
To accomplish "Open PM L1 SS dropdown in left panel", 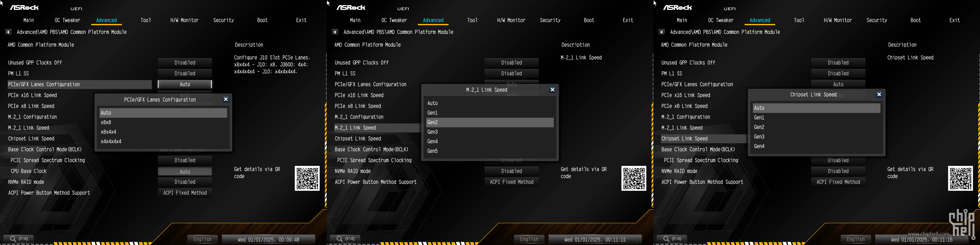I will pos(185,73).
